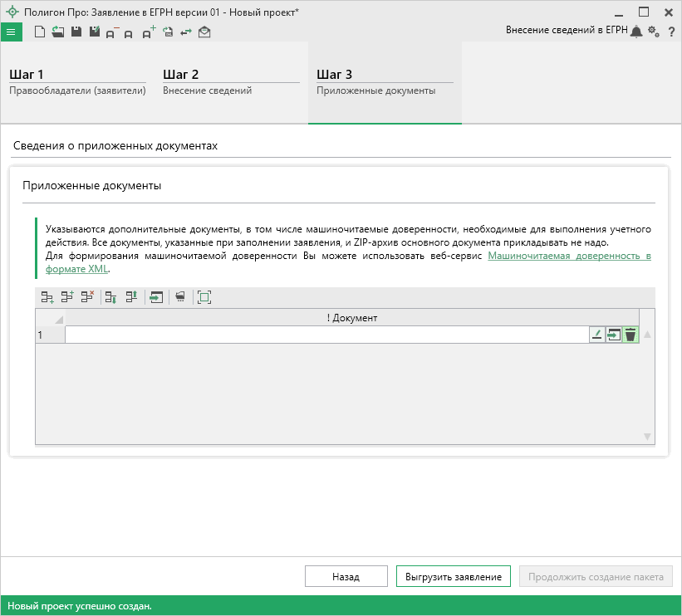The height and width of the screenshot is (616, 682).
Task: Open help with the question mark icon
Action: 670,32
